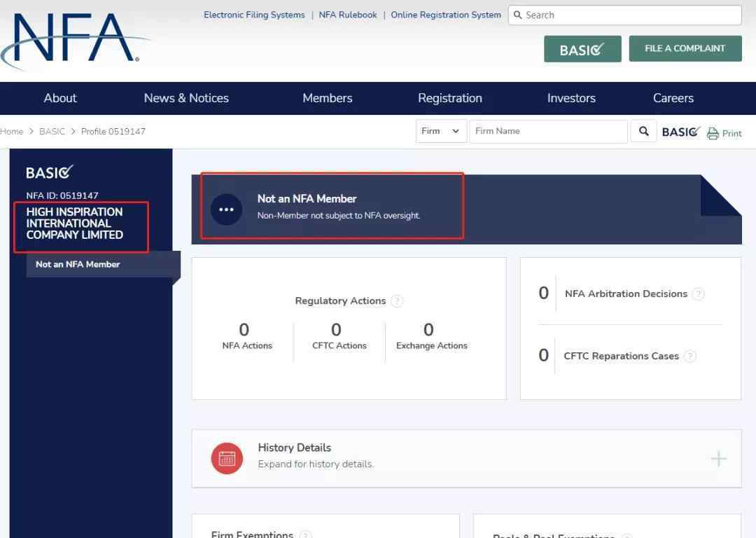Open the Electronic Filing Systems link
Screen dimensions: 756x538
point(254,15)
